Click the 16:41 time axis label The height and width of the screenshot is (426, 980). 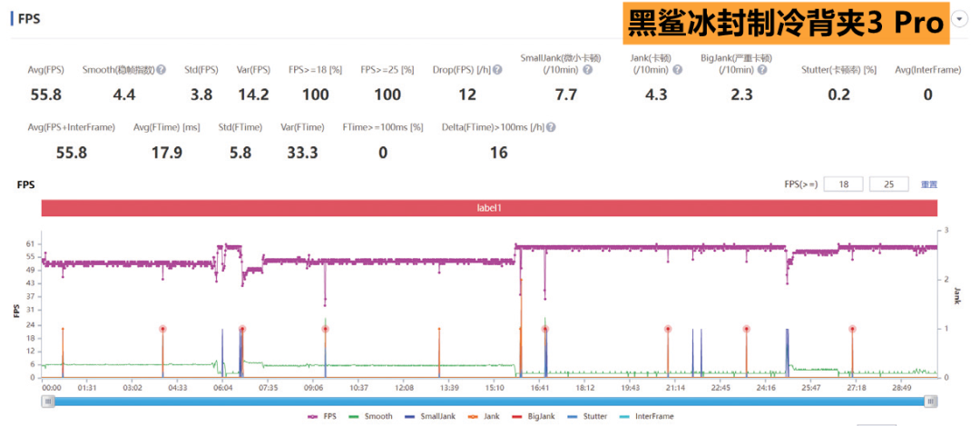(x=540, y=388)
